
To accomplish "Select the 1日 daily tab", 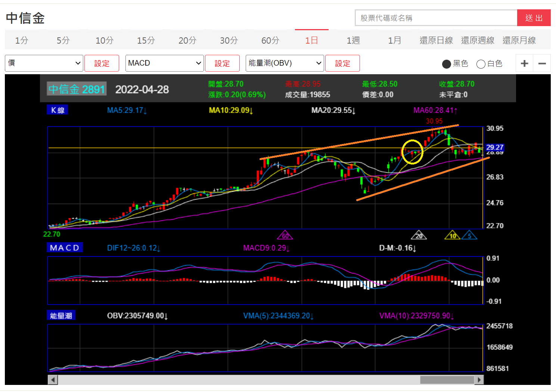I will 312,40.
